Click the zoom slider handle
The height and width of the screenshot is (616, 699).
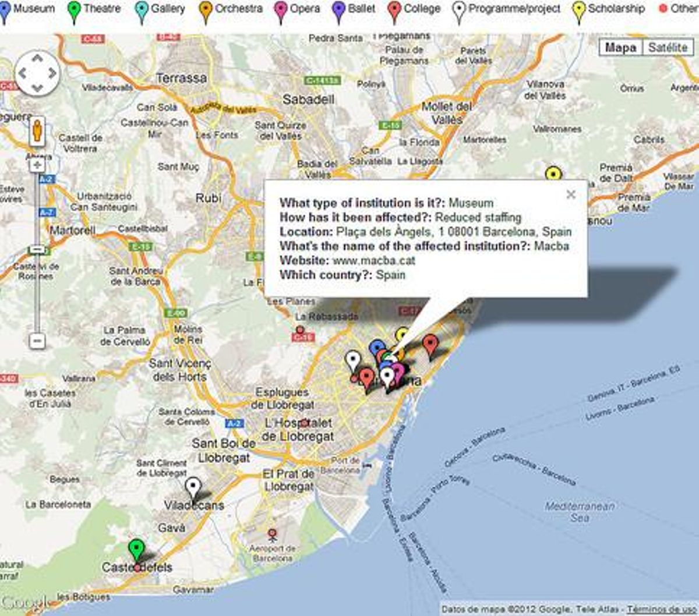pos(37,250)
